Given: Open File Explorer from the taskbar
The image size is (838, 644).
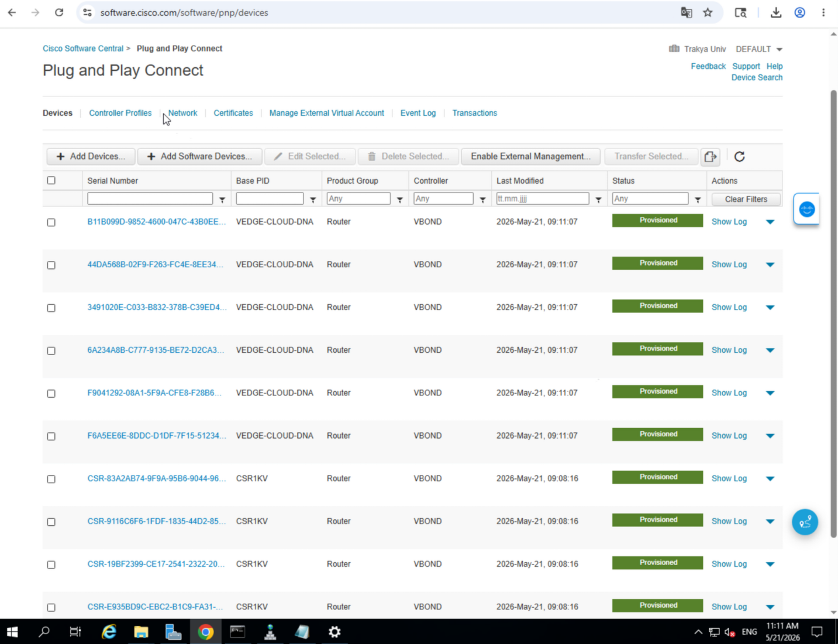Looking at the screenshot, I should tap(141, 632).
